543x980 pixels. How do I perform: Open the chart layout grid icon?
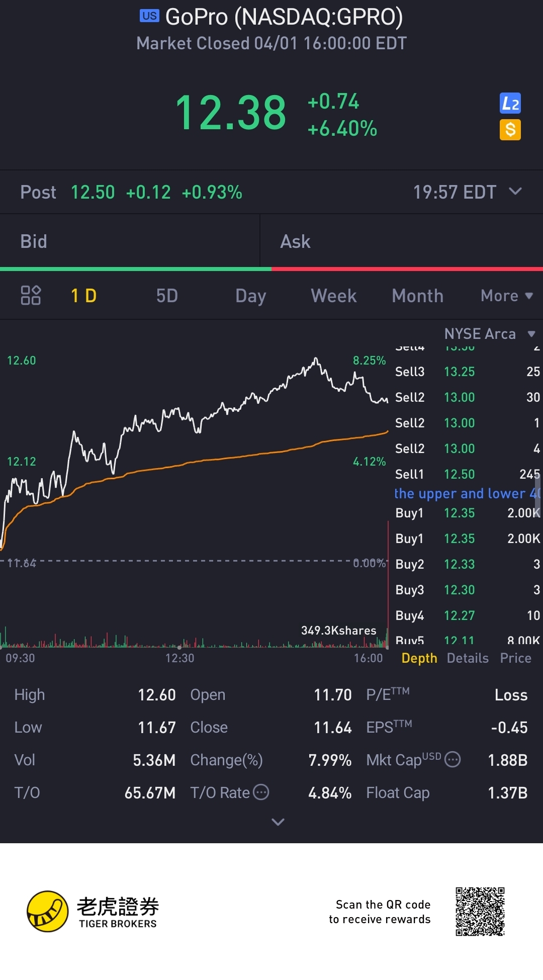point(31,295)
